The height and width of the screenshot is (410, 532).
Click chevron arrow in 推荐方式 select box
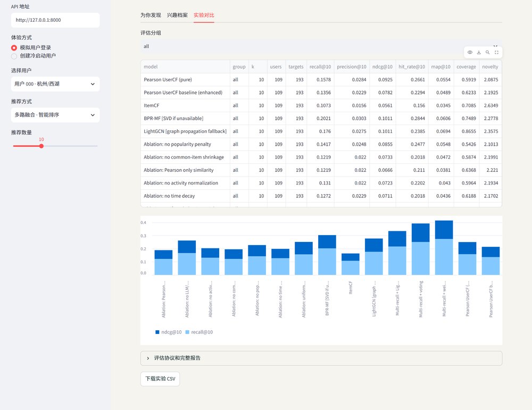click(x=93, y=115)
